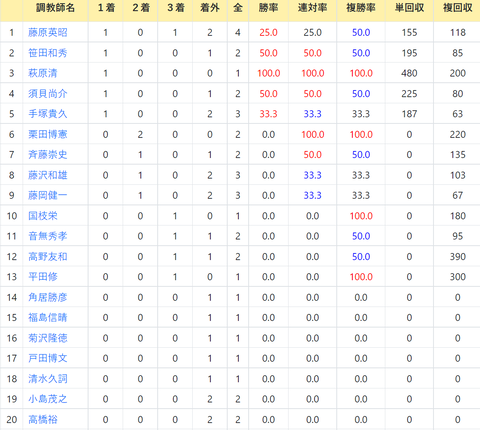Select 勝率 value 25.0 for 藤原英昭
This screenshot has width=480, height=430.
click(268, 32)
